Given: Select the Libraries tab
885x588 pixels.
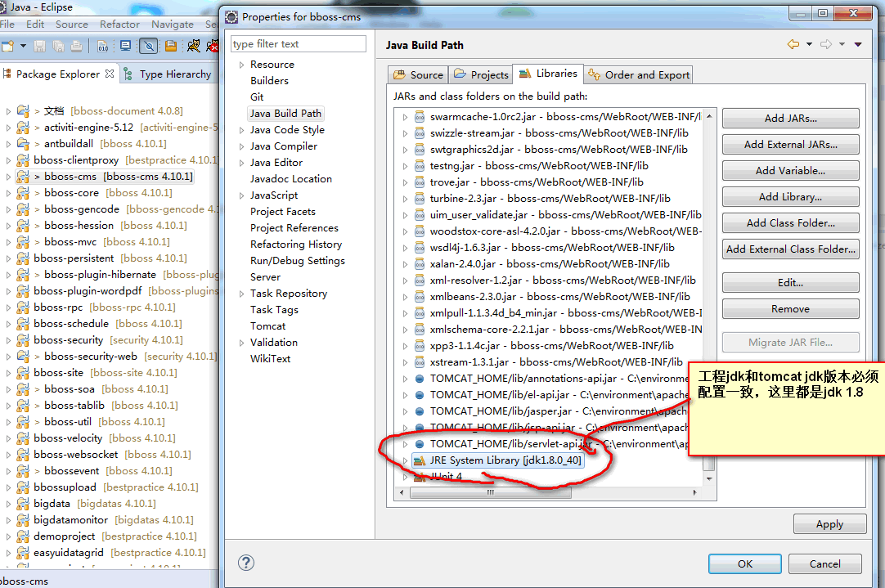Looking at the screenshot, I should [x=548, y=74].
